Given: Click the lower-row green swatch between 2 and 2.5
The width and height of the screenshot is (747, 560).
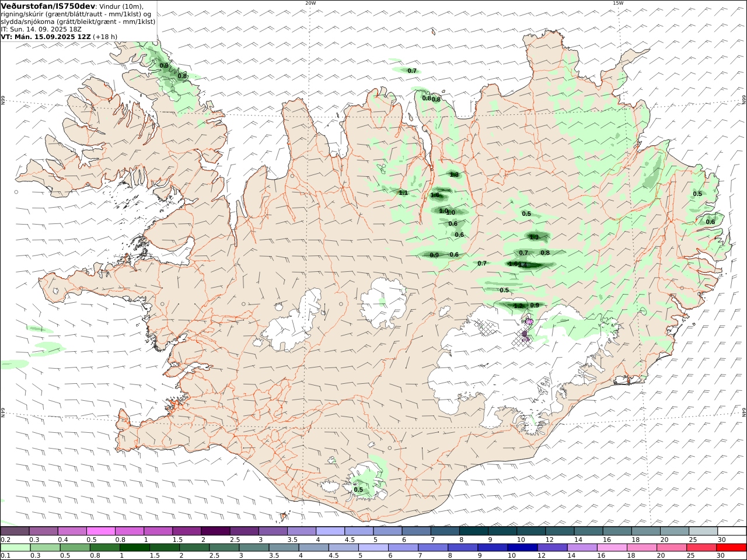Looking at the screenshot, I should point(194,548).
